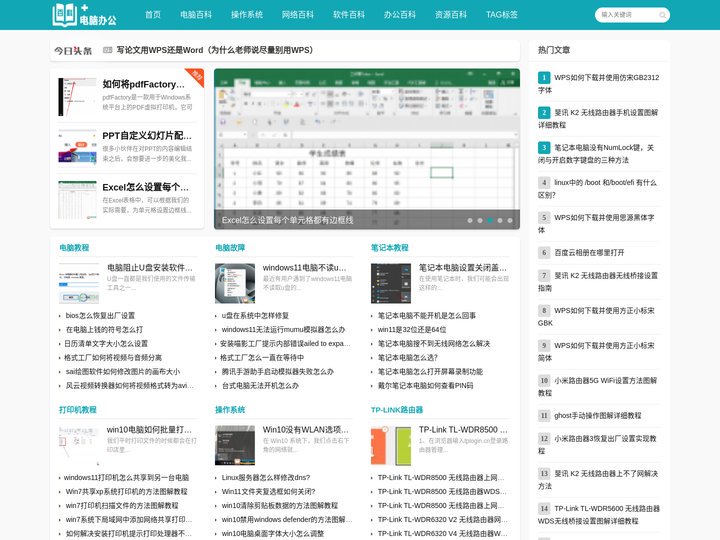Open the win10电脑如何批量打 article title
The height and width of the screenshot is (540, 720).
pyautogui.click(x=149, y=430)
